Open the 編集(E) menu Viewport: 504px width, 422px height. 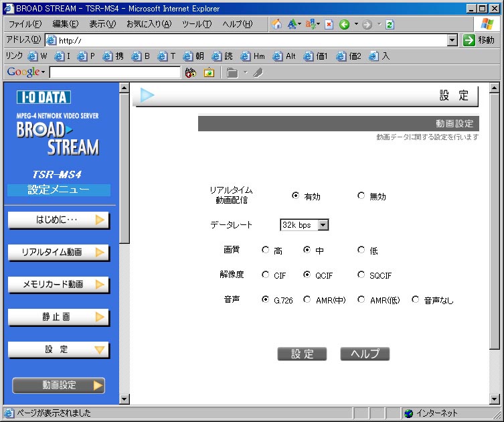65,24
